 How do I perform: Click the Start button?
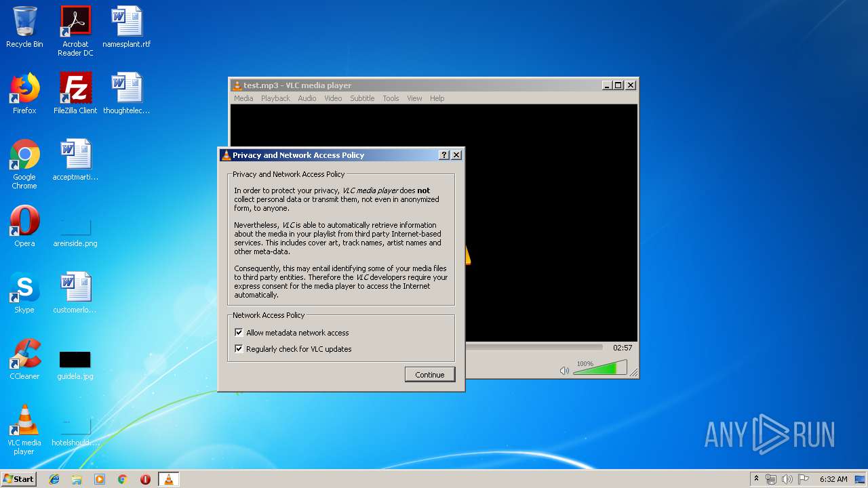pyautogui.click(x=18, y=479)
